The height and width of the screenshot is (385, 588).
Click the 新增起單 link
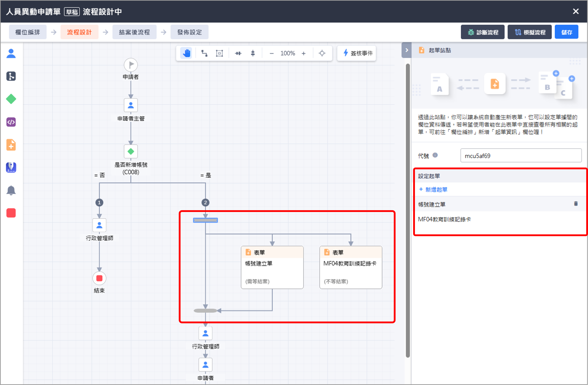(433, 190)
